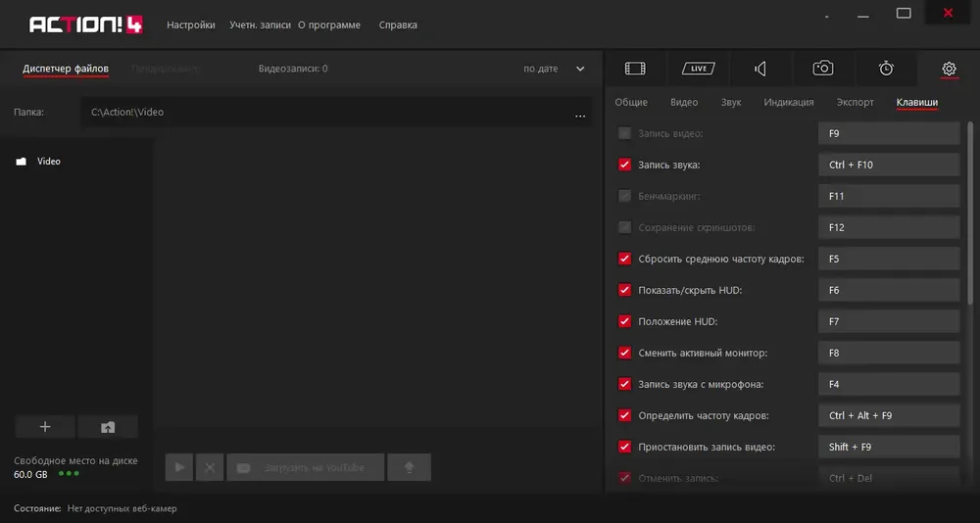Click the Ctrl + Alt + F9 hotkey field
The height and width of the screenshot is (523, 980).
889,415
